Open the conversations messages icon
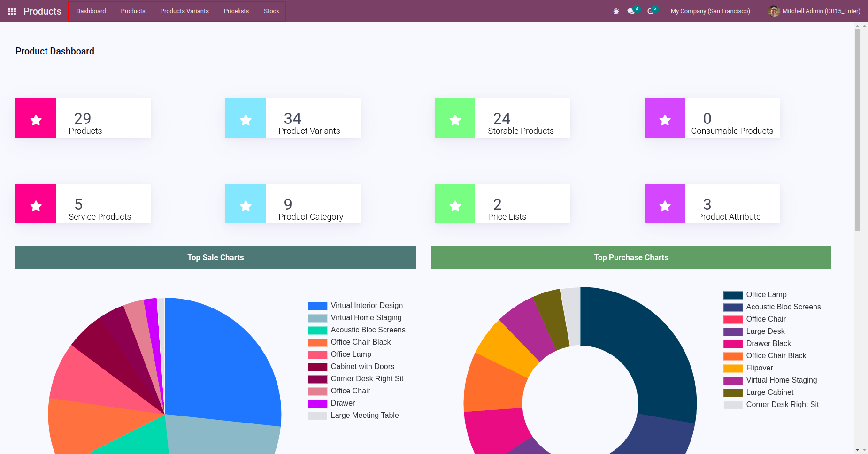This screenshot has width=868, height=454. pyautogui.click(x=631, y=11)
